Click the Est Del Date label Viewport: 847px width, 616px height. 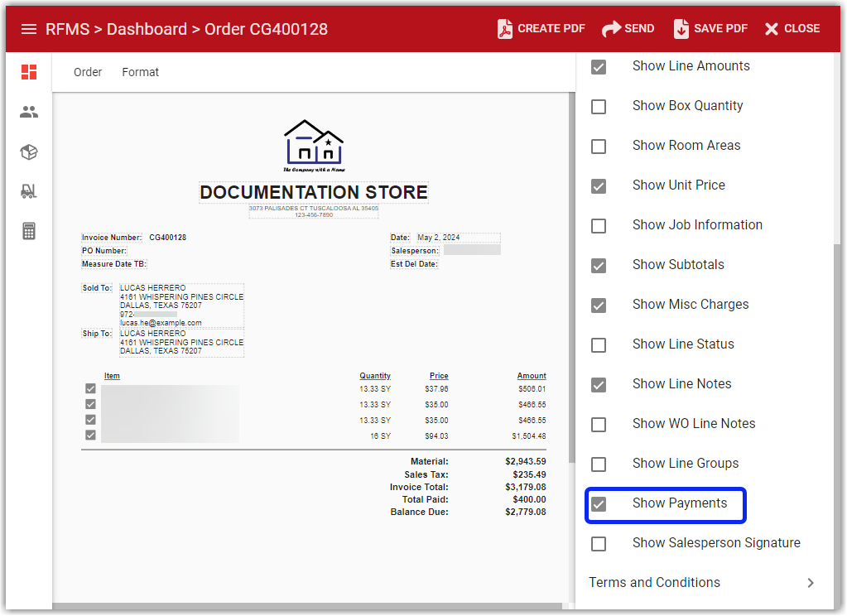pos(414,264)
